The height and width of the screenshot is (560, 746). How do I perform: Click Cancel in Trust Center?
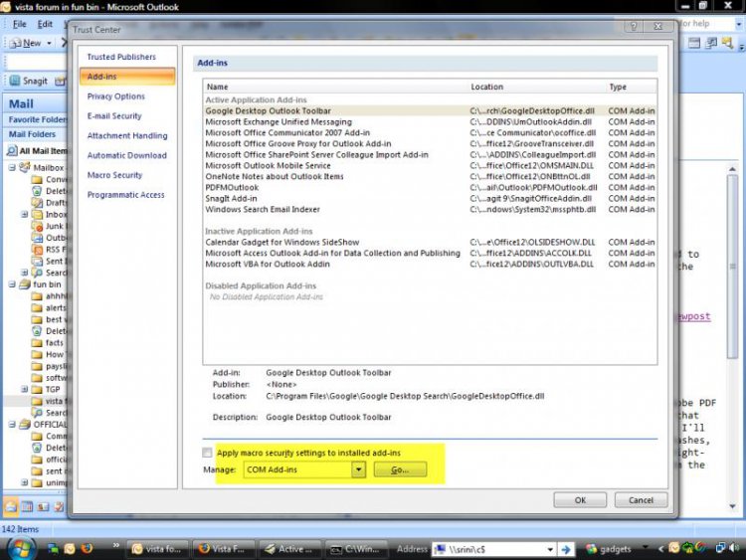click(641, 500)
